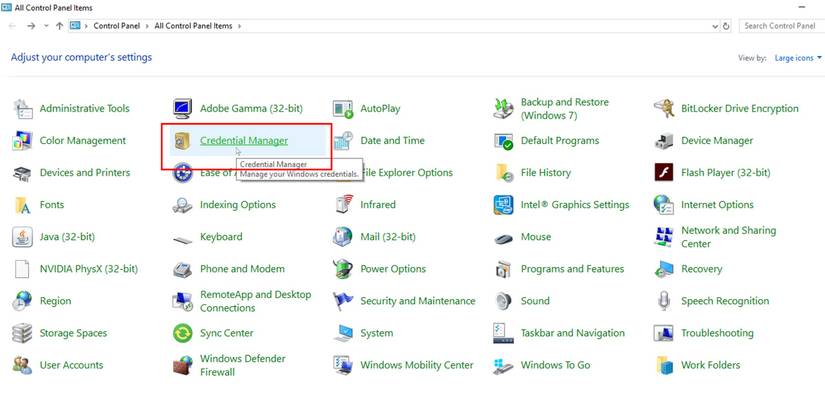Click RemoteApp and Desktop Connections link
Screen dimensions: 825x413
click(255, 301)
